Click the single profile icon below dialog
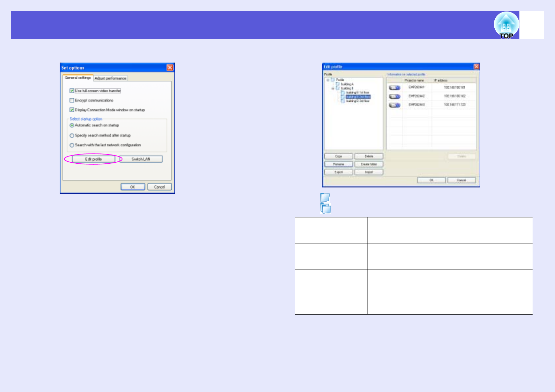Viewport: 555px width, 392px height. tap(325, 197)
